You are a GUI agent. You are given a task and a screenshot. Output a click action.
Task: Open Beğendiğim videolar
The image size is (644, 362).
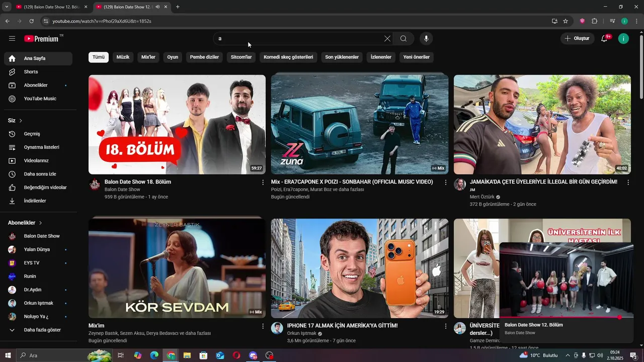click(x=38, y=188)
